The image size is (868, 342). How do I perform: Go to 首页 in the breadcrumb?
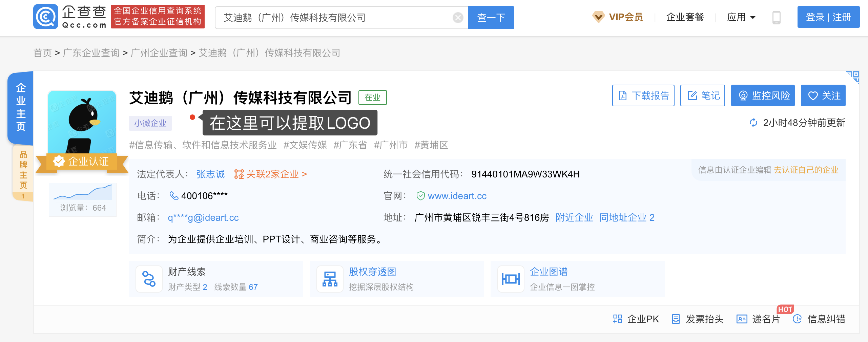(x=43, y=53)
